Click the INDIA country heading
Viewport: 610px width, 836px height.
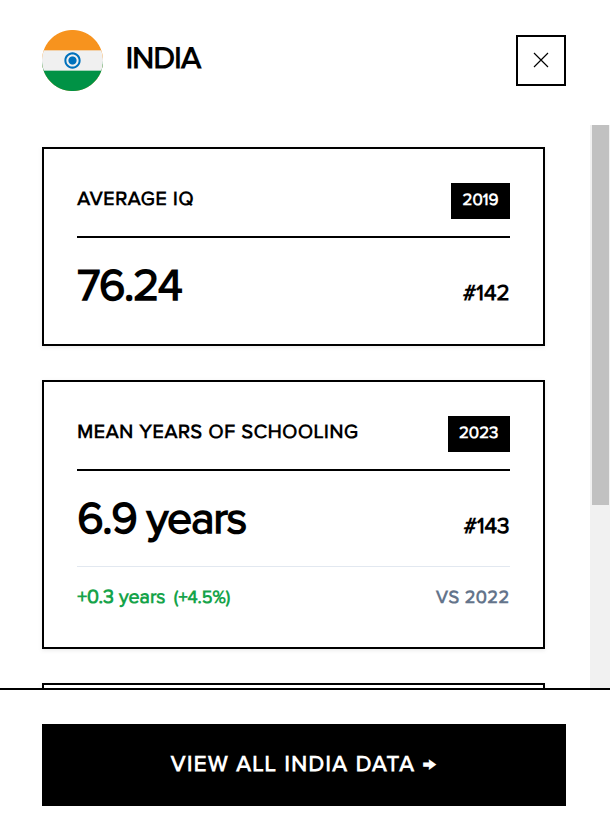[164, 59]
